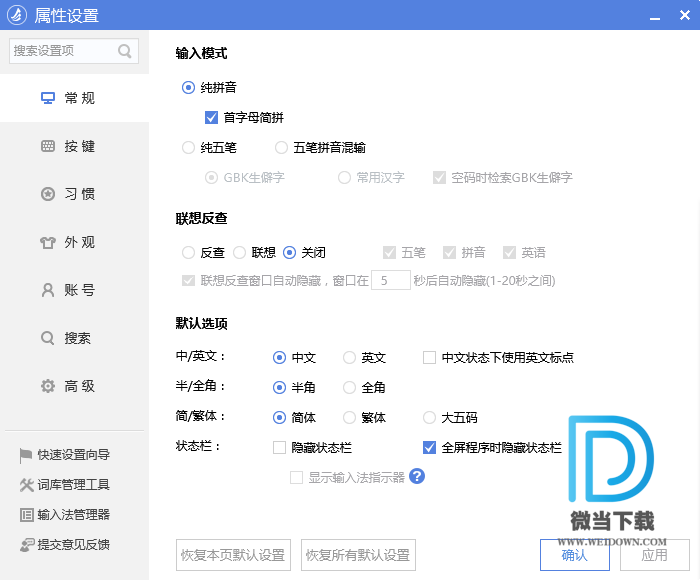Select the 纯五笔 radio button
The image size is (700, 580).
[189, 147]
